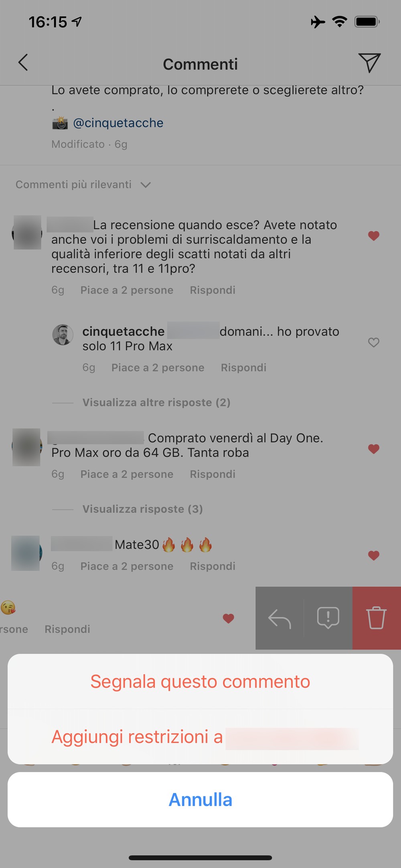The width and height of the screenshot is (401, 868).
Task: Open the direct message paper plane icon
Action: (x=369, y=63)
